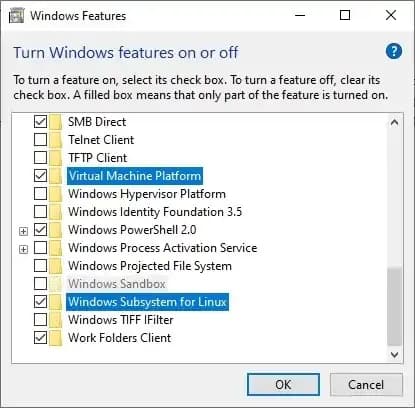Expand the Windows PowerShell 2.0 node
The width and height of the screenshot is (415, 408).
click(23, 231)
